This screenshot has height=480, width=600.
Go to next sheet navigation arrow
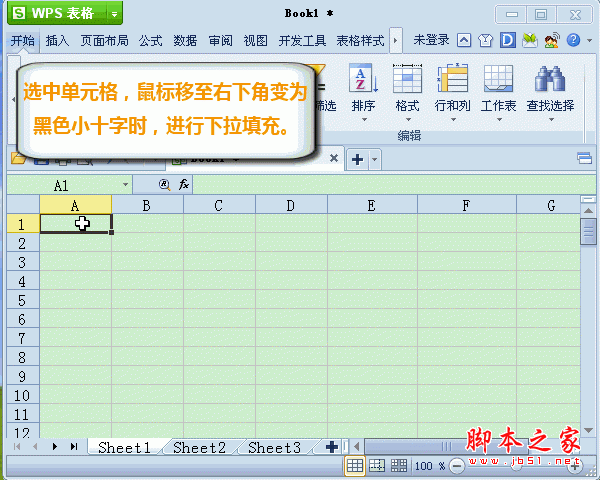(55, 446)
